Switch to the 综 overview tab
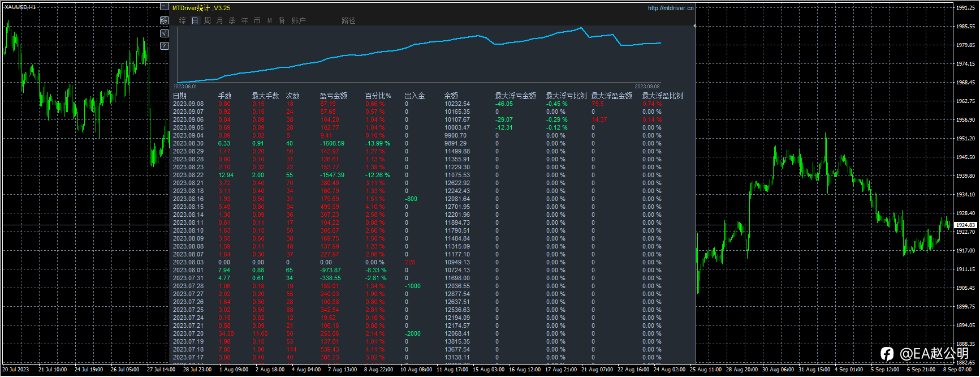The image size is (980, 377). pyautogui.click(x=182, y=20)
